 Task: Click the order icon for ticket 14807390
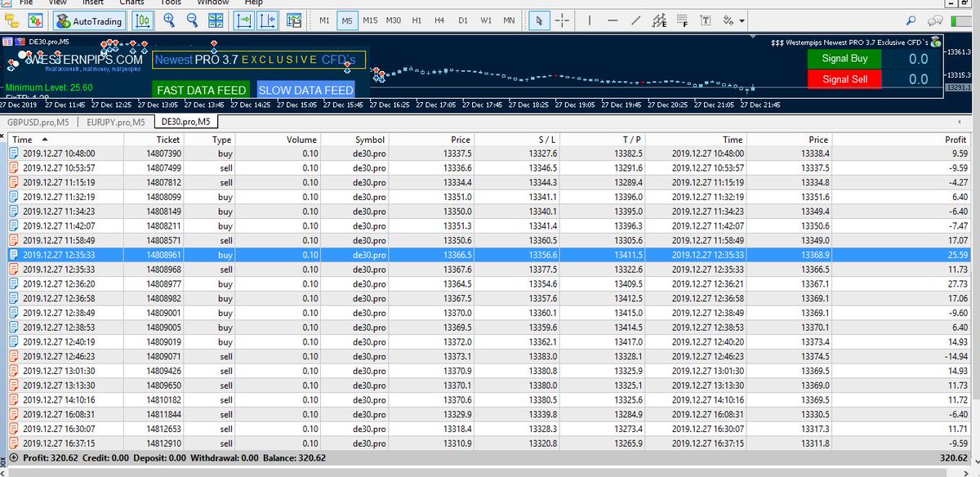[x=14, y=153]
